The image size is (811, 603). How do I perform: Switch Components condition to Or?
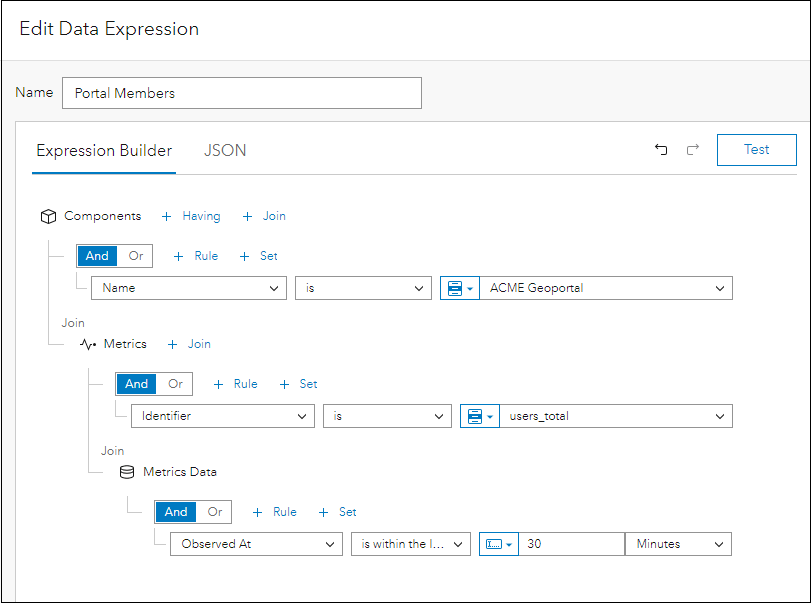[136, 256]
